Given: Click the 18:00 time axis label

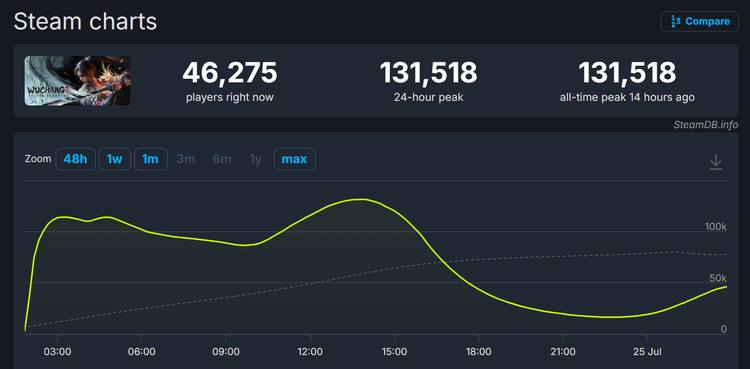Looking at the screenshot, I should click(478, 352).
